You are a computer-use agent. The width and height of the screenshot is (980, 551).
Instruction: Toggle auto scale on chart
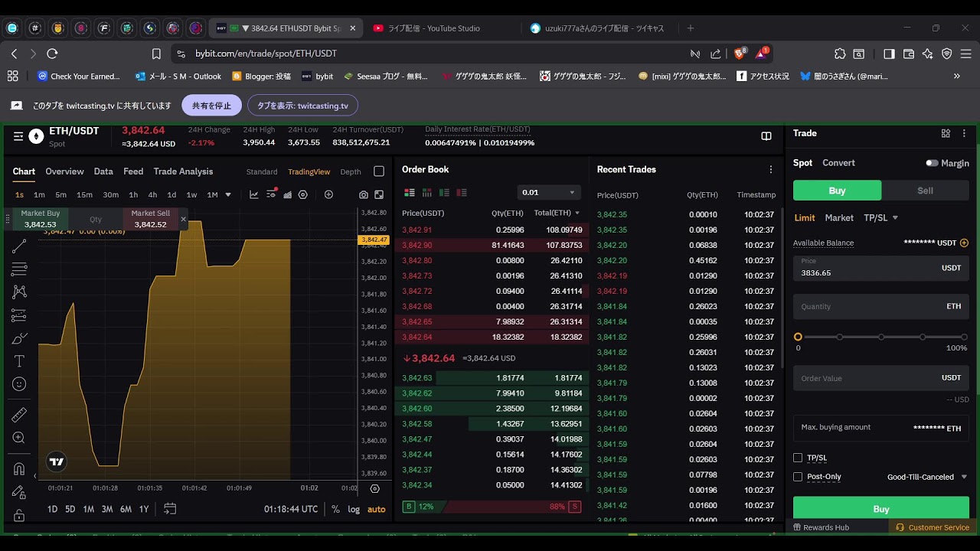(x=377, y=509)
